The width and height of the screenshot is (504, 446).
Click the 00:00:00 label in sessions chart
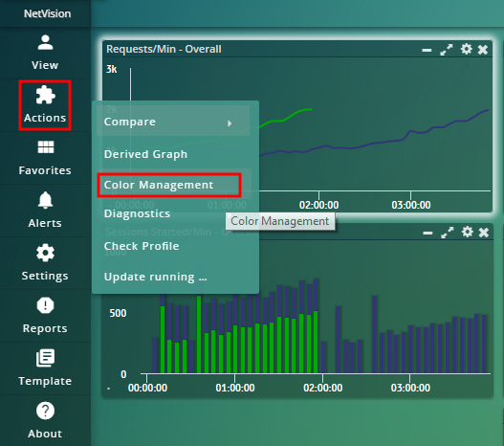click(x=147, y=388)
